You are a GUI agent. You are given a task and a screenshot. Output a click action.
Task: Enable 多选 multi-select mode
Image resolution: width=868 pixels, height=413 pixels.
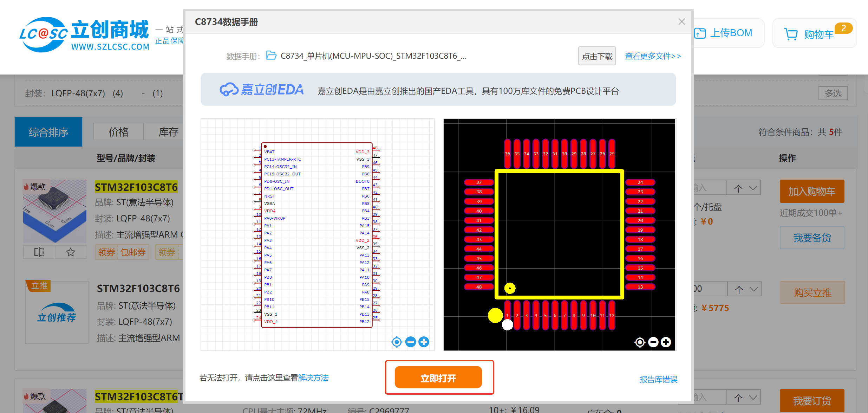coord(833,93)
